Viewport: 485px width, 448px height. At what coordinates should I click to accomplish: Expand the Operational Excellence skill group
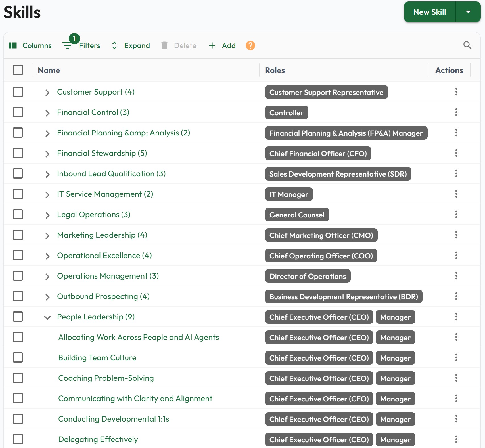tap(47, 255)
